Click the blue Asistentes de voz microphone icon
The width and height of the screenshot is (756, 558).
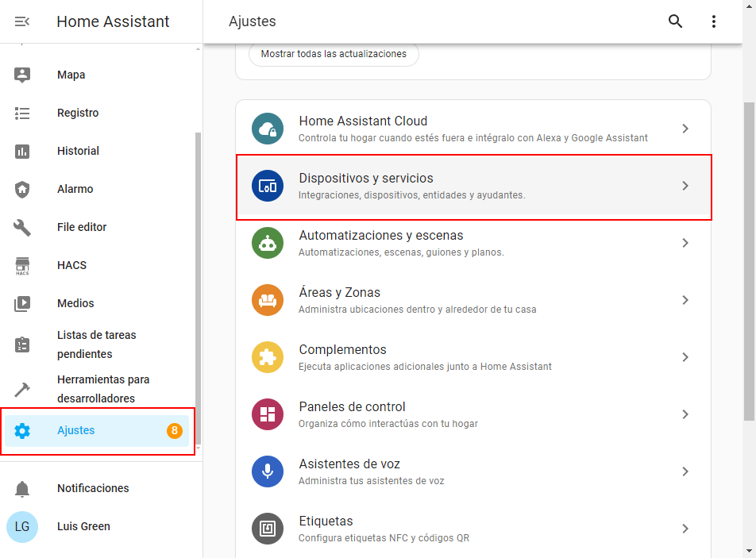(x=268, y=471)
